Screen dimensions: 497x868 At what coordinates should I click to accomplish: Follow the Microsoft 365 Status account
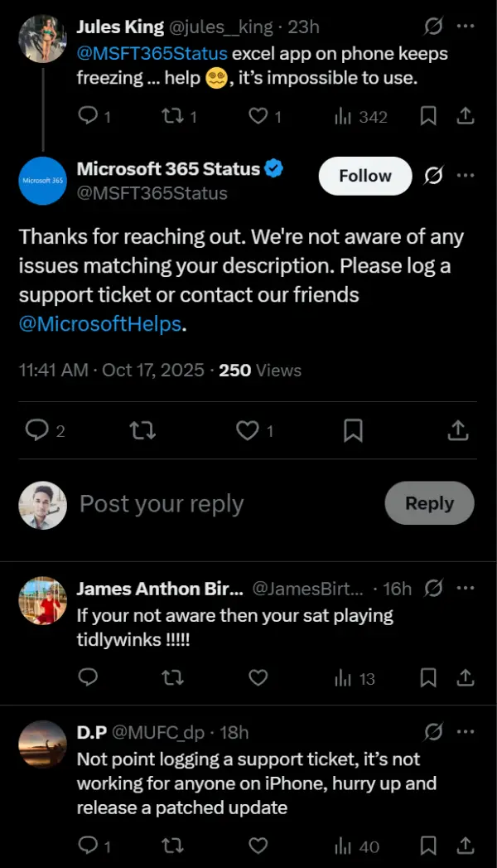point(364,176)
